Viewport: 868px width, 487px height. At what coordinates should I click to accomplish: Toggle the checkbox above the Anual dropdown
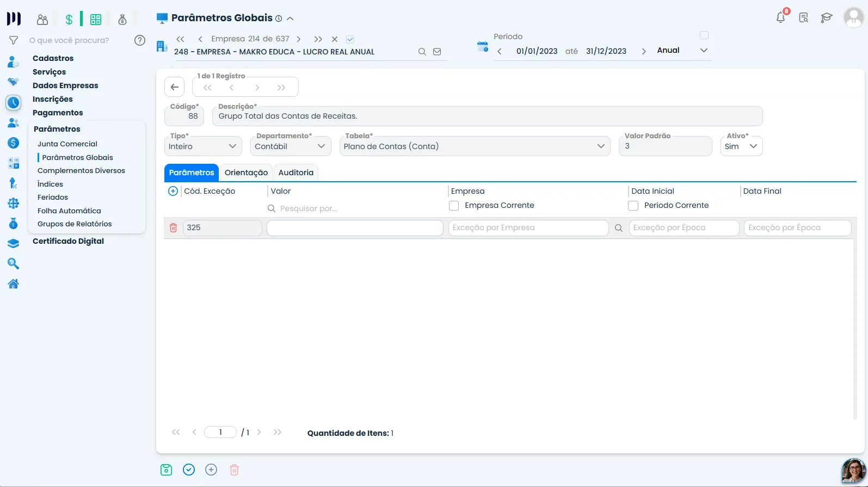coord(704,35)
